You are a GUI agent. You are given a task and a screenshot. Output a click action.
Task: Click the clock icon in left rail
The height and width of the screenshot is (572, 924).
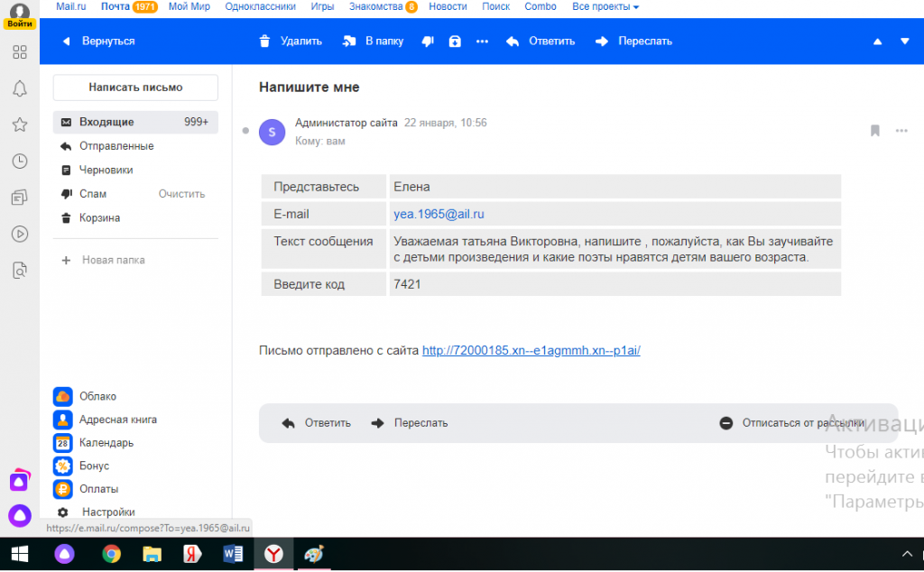pos(19,161)
